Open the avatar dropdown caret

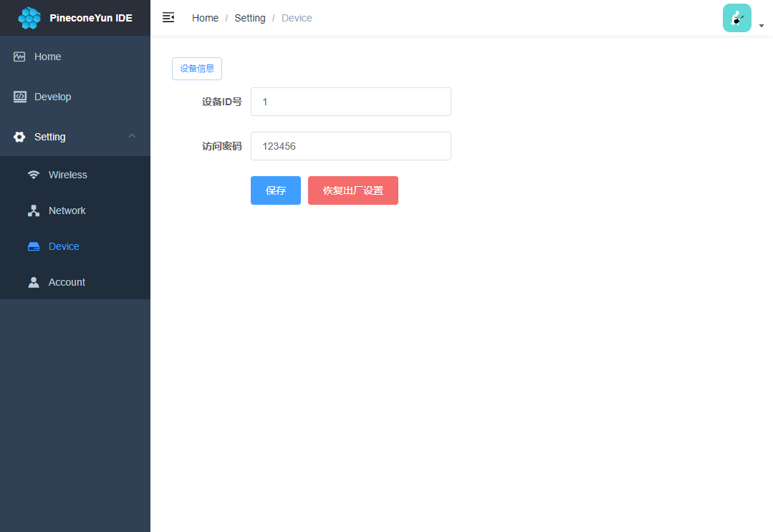(762, 26)
